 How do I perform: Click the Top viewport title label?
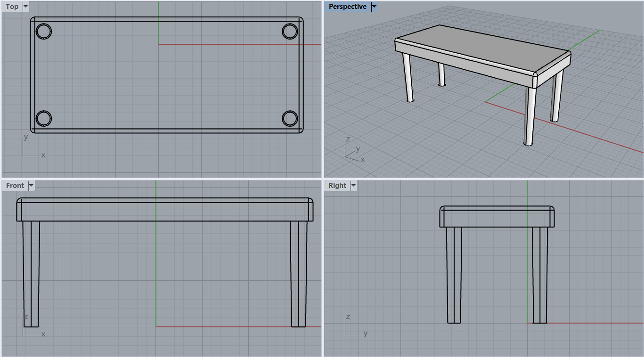coord(12,7)
